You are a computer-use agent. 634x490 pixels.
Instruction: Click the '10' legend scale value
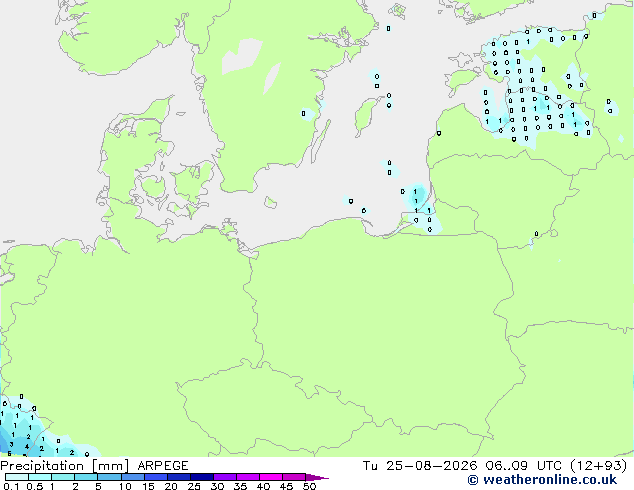tap(125, 486)
